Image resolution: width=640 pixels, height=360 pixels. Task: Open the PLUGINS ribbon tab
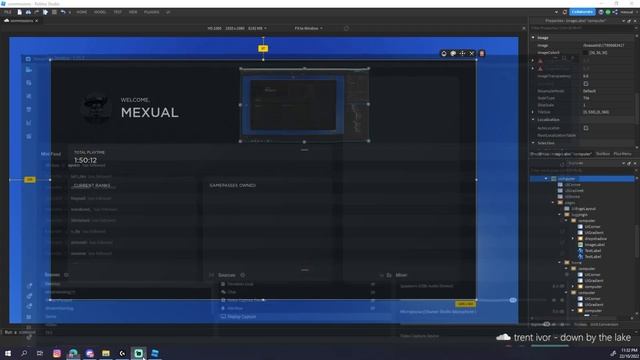click(x=151, y=12)
